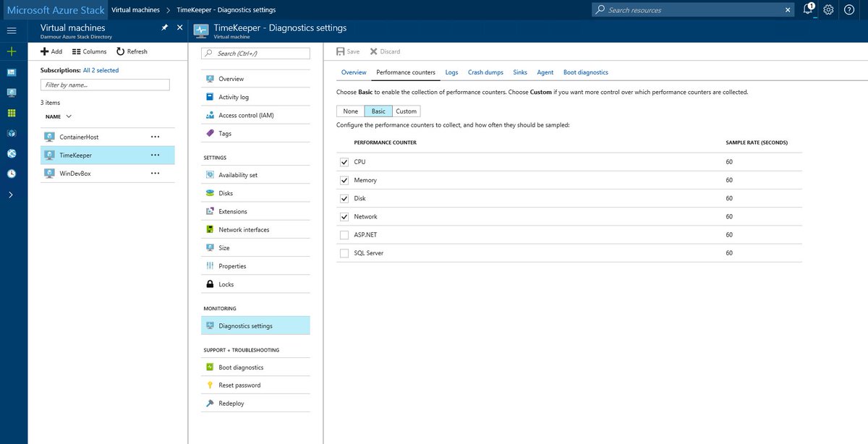868x444 pixels.
Task: Select the None counter option
Action: click(351, 111)
